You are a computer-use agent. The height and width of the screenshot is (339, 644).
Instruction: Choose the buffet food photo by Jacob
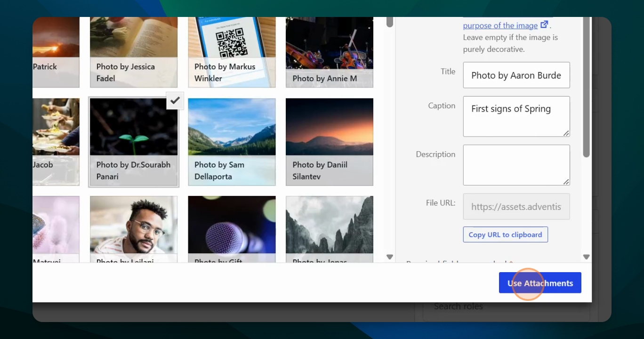[x=56, y=142]
